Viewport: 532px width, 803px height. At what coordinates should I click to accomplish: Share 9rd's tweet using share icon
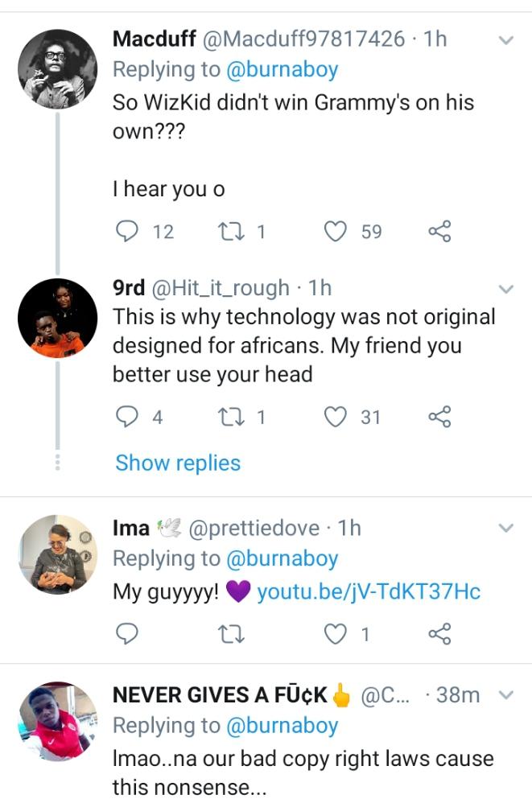pos(439,417)
